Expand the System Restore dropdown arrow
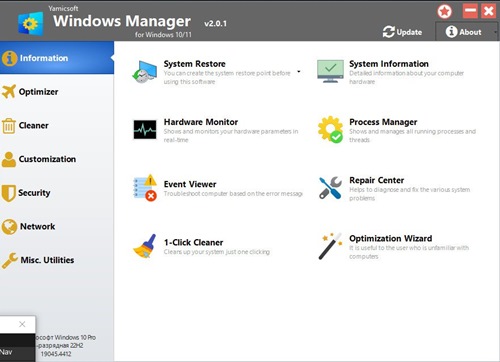Viewport: 500px width, 362px height. tap(299, 72)
